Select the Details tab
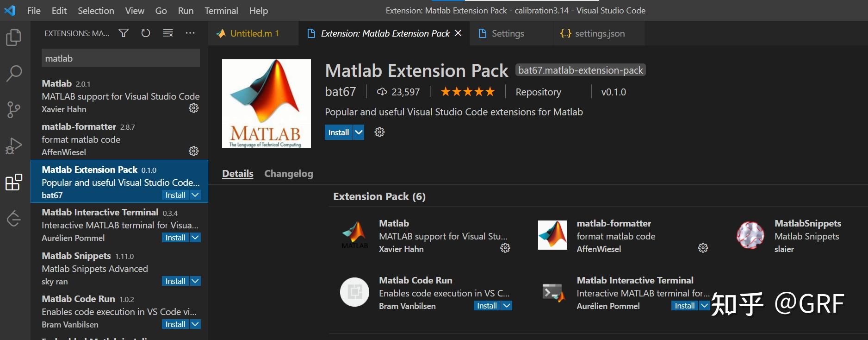Screen dimensions: 868x340 click(x=238, y=174)
